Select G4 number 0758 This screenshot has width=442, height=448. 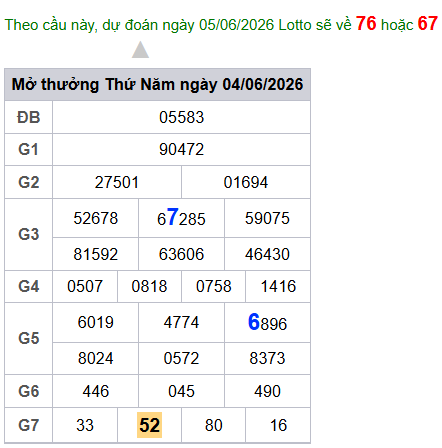coord(214,286)
